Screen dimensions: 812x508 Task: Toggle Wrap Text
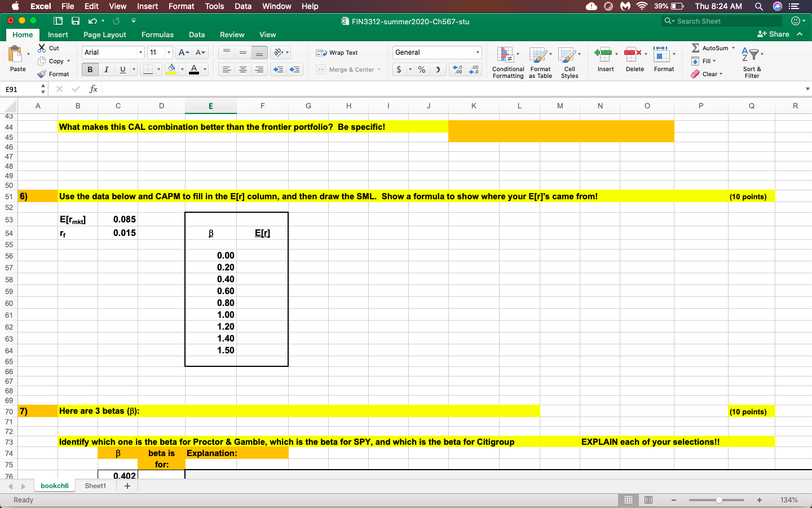[x=337, y=52]
